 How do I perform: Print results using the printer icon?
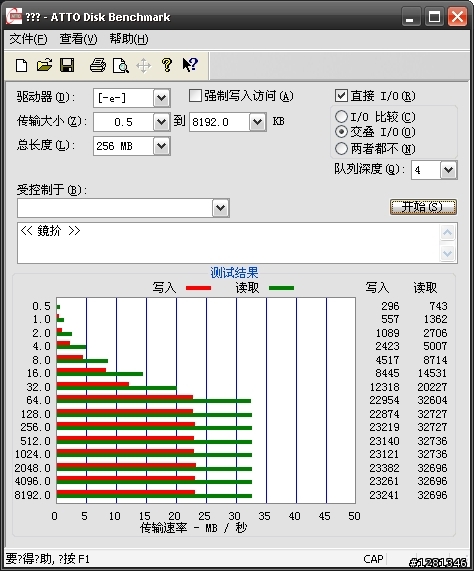(x=98, y=66)
